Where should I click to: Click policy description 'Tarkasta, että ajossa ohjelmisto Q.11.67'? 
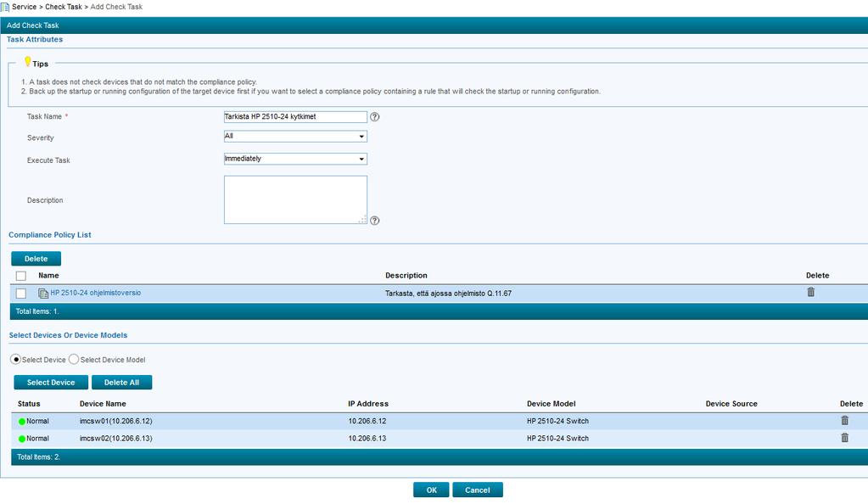(448, 294)
